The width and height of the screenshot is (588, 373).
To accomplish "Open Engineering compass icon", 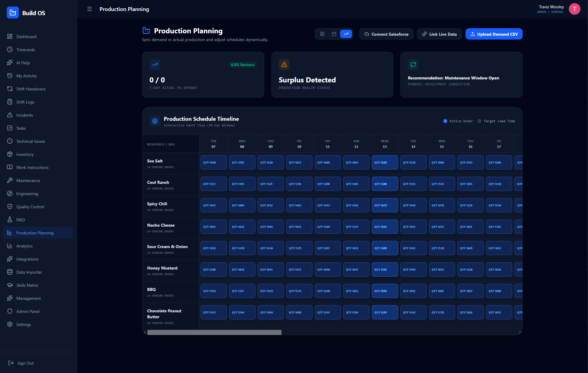I will (10, 193).
